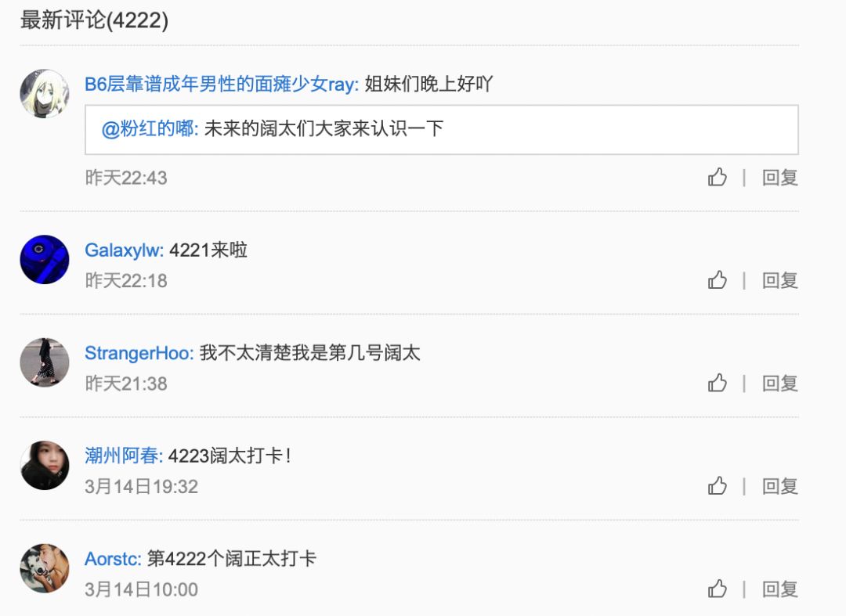846x616 pixels.
Task: Open Aorstc's username link
Action: [113, 559]
